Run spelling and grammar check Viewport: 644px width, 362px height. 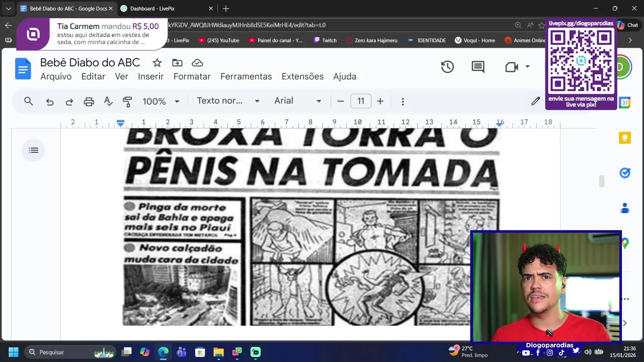pos(108,102)
